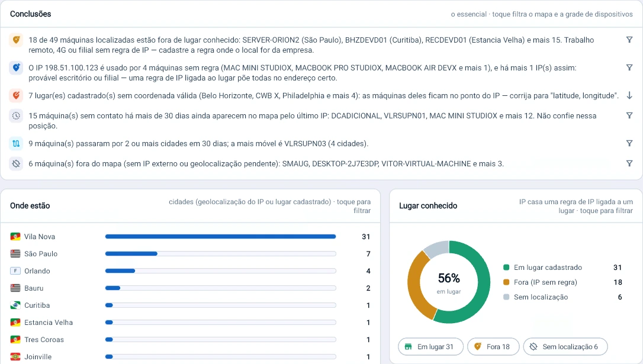Click the Curitiba city name
The image size is (643, 364).
37,305
